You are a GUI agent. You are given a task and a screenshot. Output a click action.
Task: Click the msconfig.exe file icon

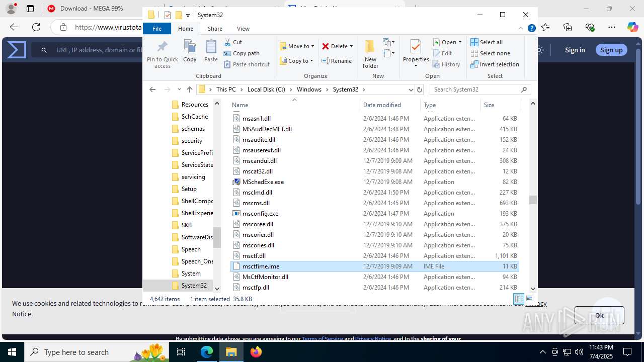[x=236, y=214]
